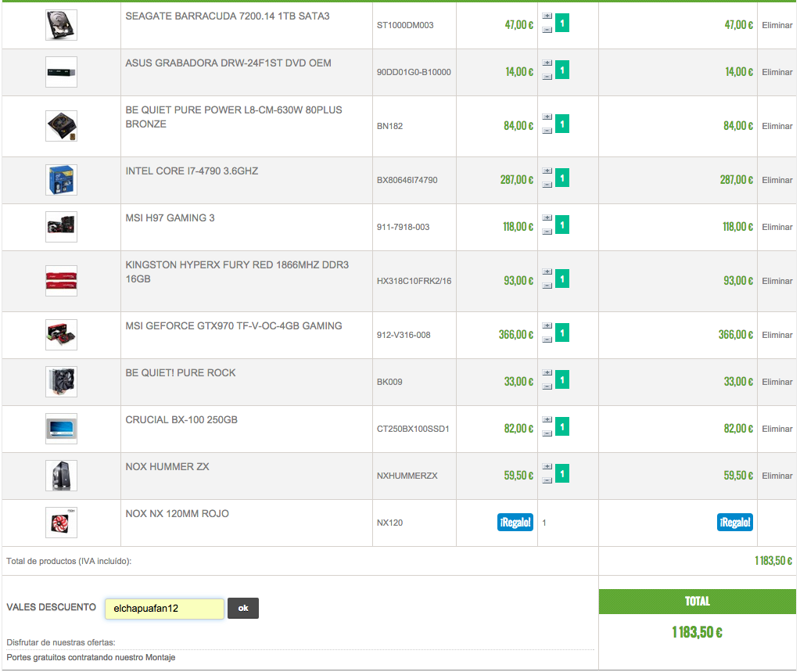
Task: Remove Seagate Barracuda via Eliminar
Action: (777, 25)
